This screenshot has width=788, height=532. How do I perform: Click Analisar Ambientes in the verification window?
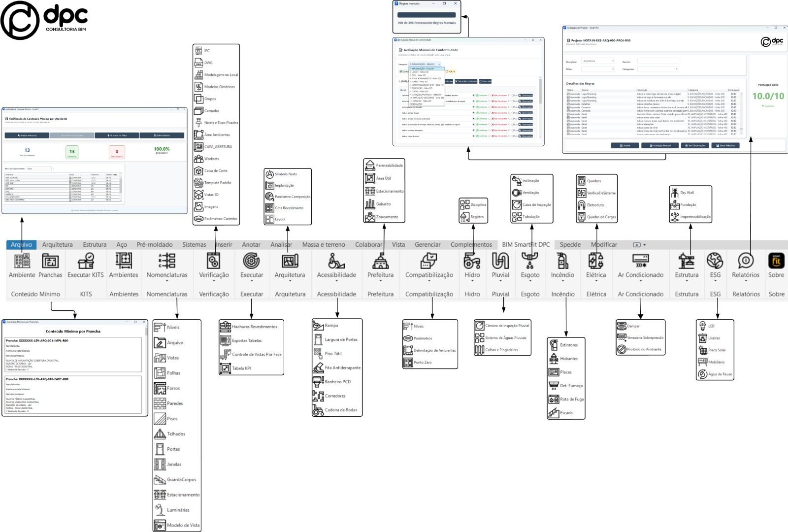click(27, 135)
